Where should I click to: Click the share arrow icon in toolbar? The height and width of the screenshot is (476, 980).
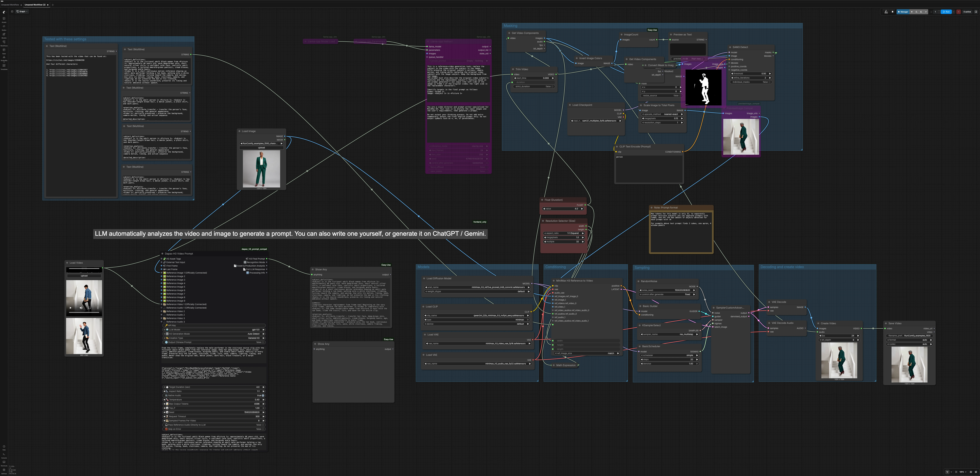[x=926, y=12]
